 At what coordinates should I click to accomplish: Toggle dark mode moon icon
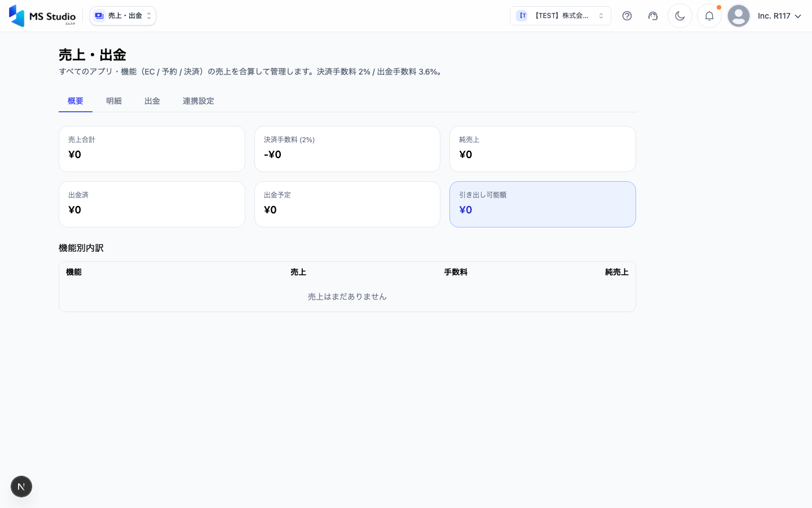click(x=680, y=16)
